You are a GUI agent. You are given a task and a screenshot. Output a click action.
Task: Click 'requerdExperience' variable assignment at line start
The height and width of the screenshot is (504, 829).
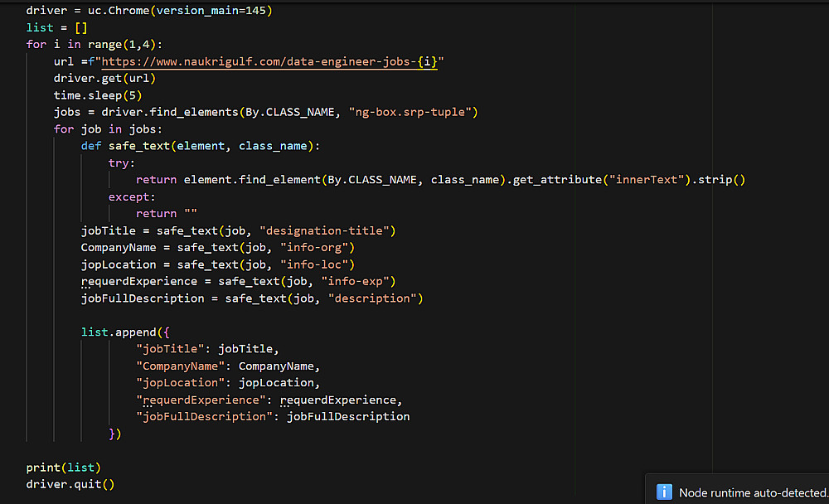[x=139, y=281]
